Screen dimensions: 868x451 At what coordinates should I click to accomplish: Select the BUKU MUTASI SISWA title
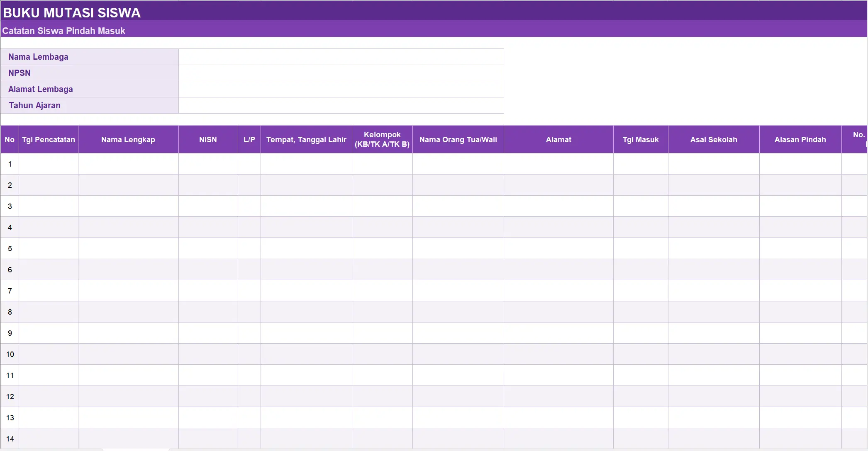tap(72, 13)
